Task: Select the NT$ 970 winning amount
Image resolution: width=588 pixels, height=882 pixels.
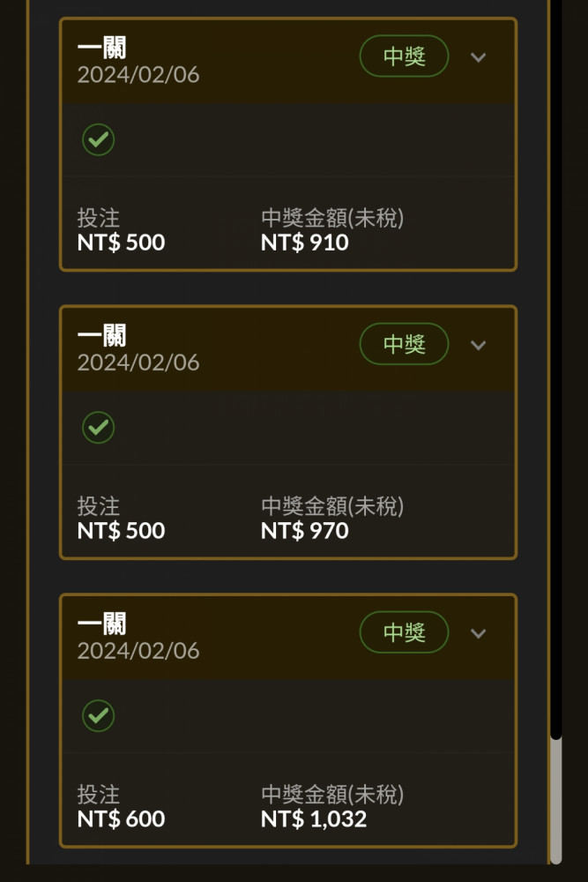Action: tap(305, 531)
